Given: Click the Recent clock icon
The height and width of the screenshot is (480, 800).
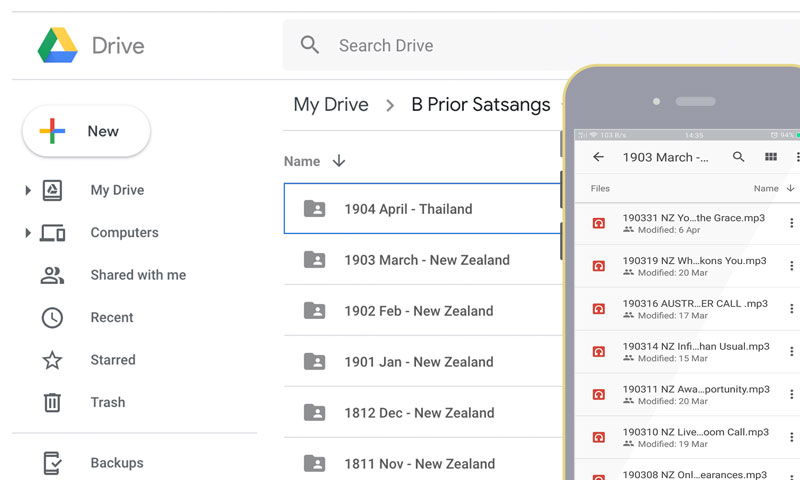Looking at the screenshot, I should point(52,318).
